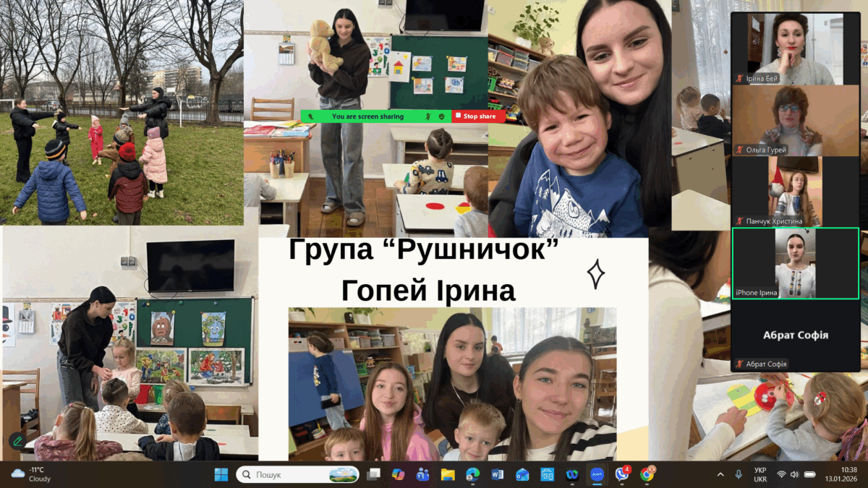Open the Панчук Христина video tile
The height and width of the screenshot is (488, 868).
[795, 191]
